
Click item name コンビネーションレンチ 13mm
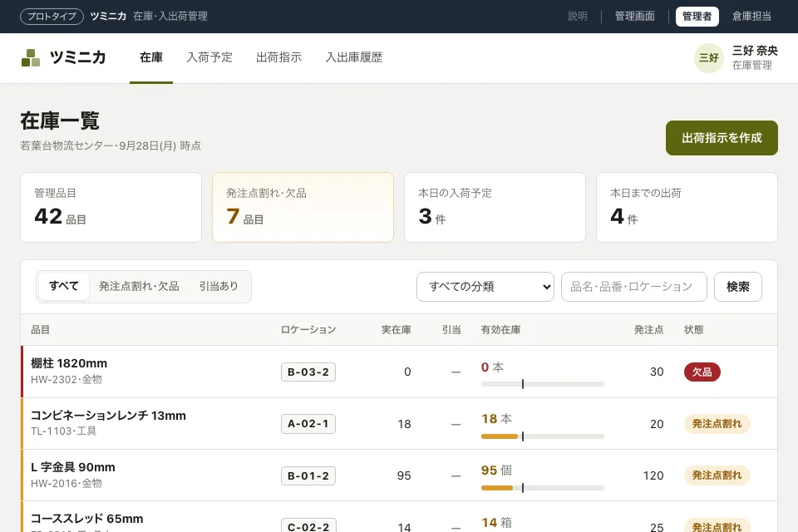click(108, 416)
